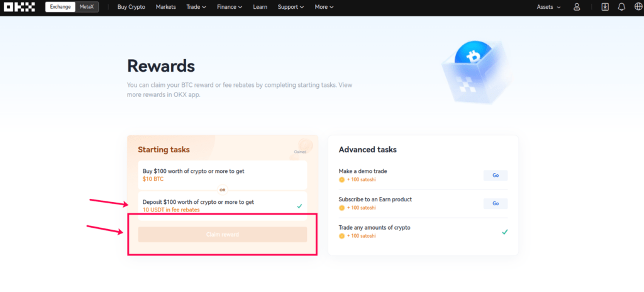644x292 pixels.
Task: Click 10 USDT in fee rebates text
Action: coord(171,210)
